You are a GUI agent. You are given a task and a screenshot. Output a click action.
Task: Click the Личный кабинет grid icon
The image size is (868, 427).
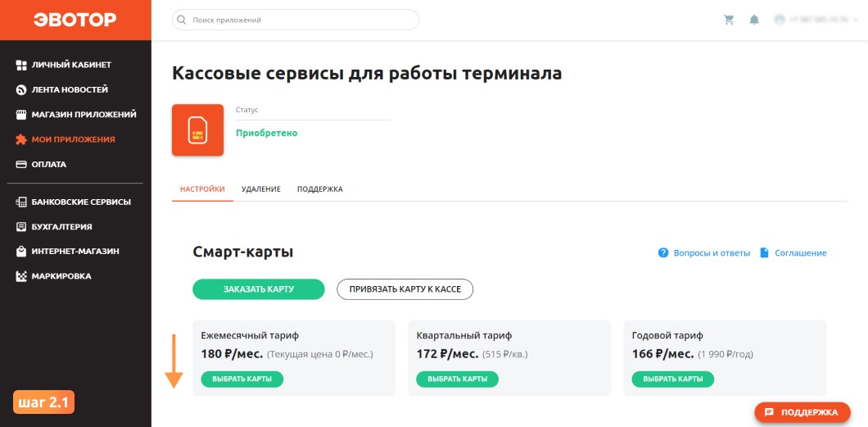21,65
